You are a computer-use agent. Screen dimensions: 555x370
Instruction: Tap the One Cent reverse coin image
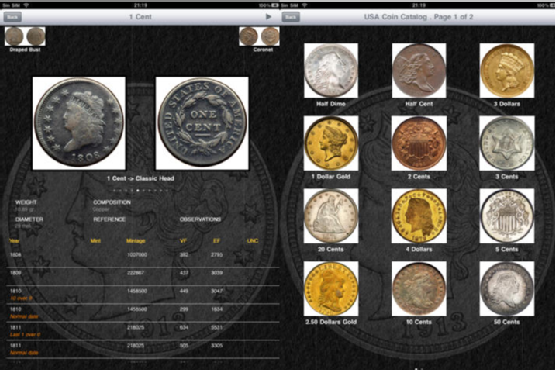coord(202,123)
